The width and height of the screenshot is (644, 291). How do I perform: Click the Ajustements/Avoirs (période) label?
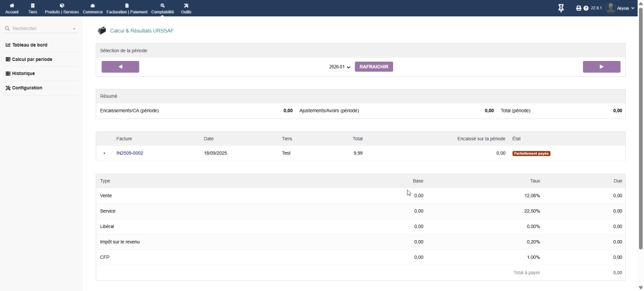pos(330,111)
